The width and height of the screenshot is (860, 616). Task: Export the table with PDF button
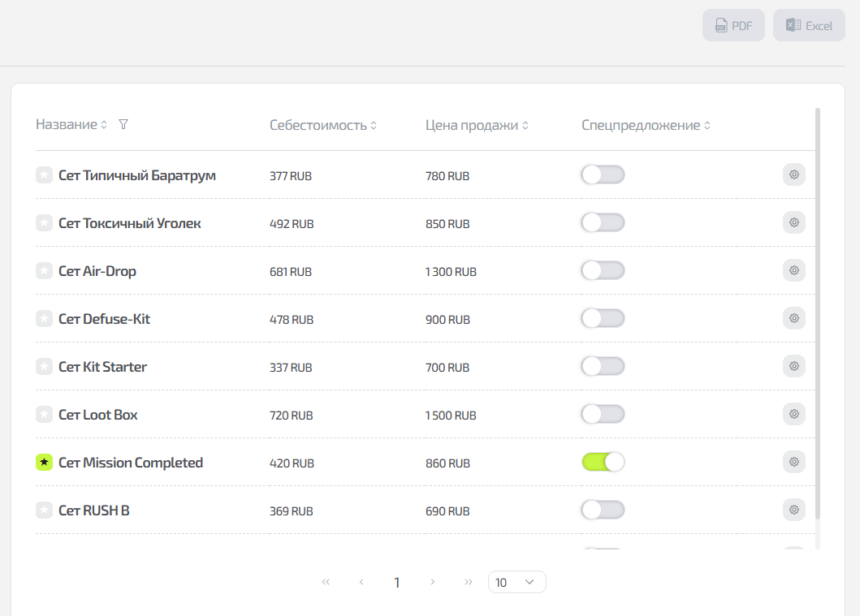coord(733,26)
